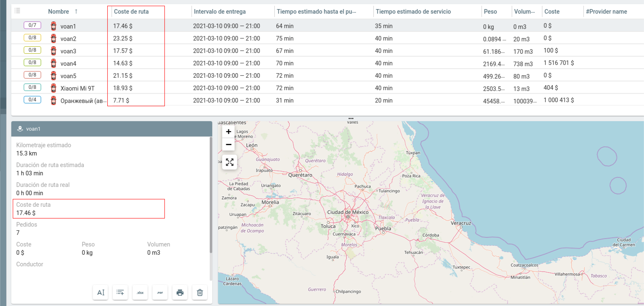Toggle fullscreen map view
The image size is (644, 306).
pos(230,162)
